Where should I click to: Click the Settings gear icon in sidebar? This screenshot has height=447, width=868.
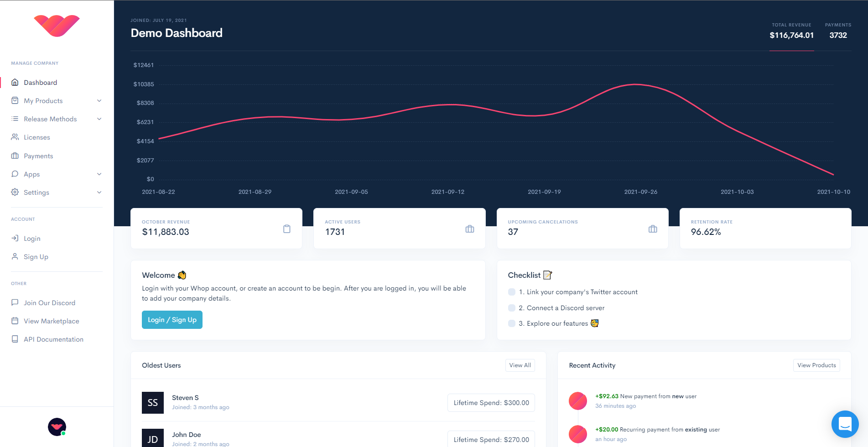click(x=15, y=192)
